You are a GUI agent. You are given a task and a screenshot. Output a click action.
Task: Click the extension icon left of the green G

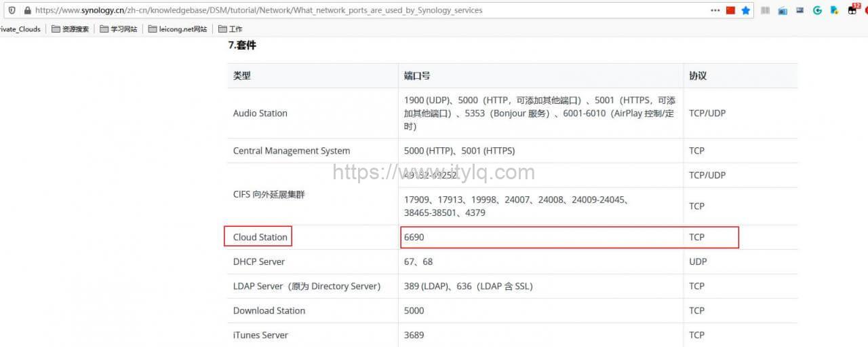(x=800, y=11)
